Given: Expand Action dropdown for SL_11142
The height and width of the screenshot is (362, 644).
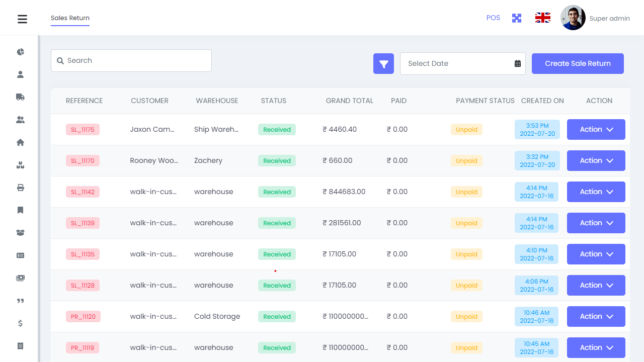Looking at the screenshot, I should (x=596, y=192).
